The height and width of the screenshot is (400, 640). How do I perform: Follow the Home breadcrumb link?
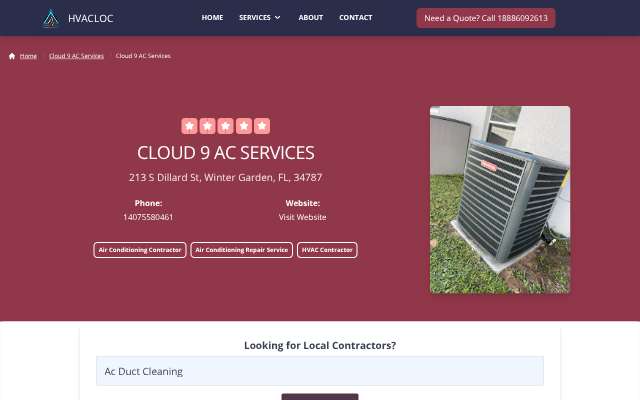point(28,56)
